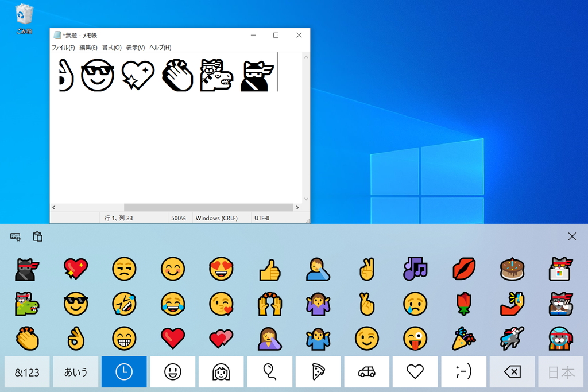Click the right arrow of Notepad's horizontal scrollbar
Screen dimensions: 588x392
point(298,207)
